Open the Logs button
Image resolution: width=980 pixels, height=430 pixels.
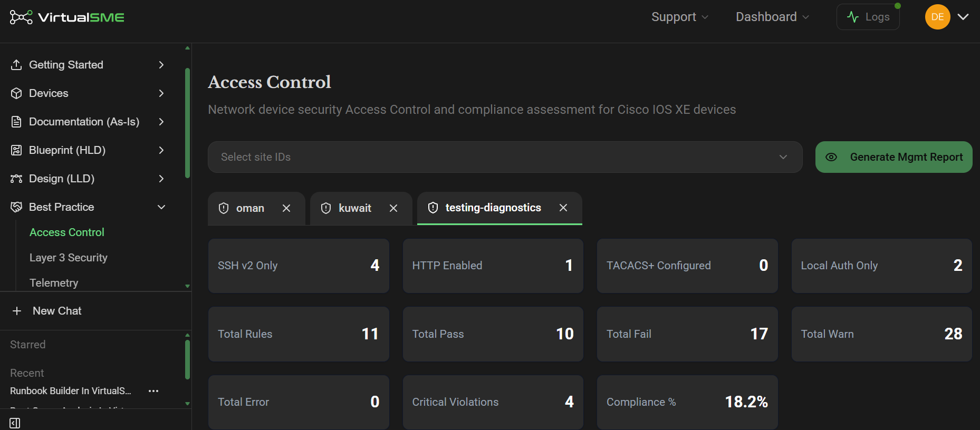click(868, 17)
